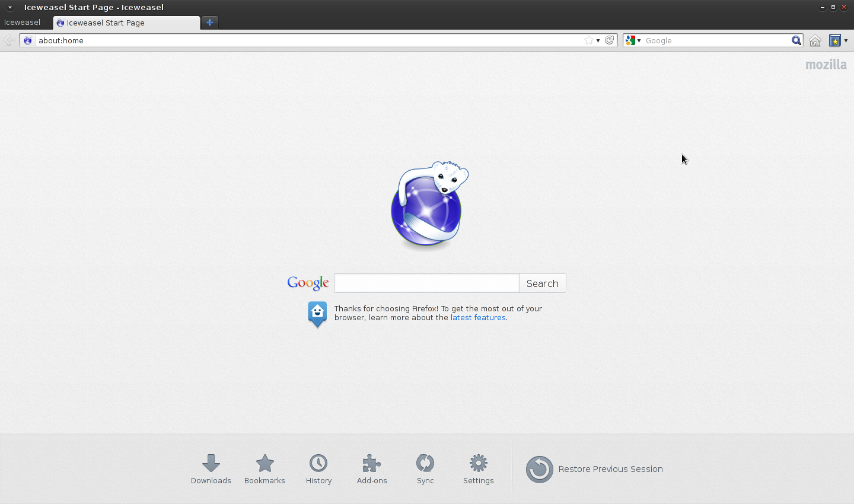Follow the latest features link
This screenshot has height=504, width=854.
point(478,318)
